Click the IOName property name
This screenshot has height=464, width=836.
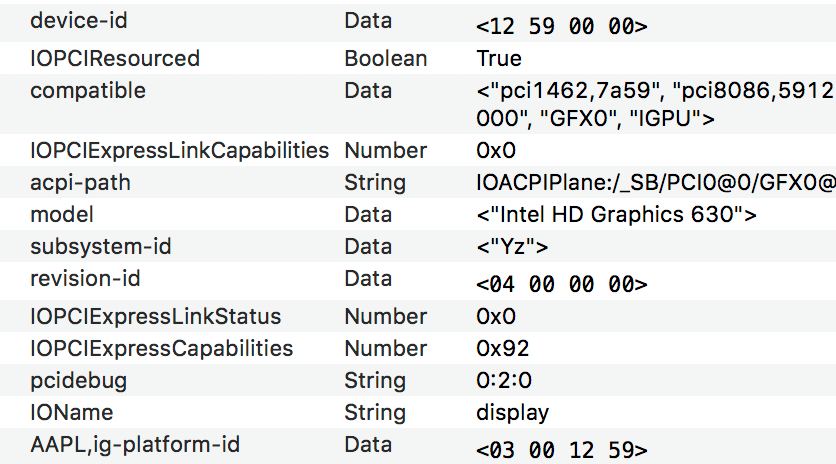[x=72, y=412]
